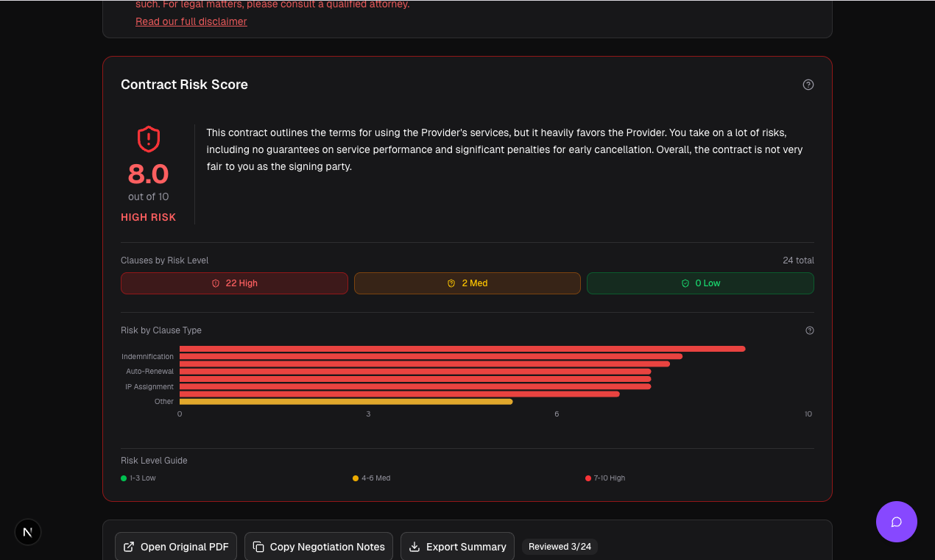The height and width of the screenshot is (560, 935).
Task: Click the external-link icon on Open Original PDF
Action: pyautogui.click(x=127, y=547)
